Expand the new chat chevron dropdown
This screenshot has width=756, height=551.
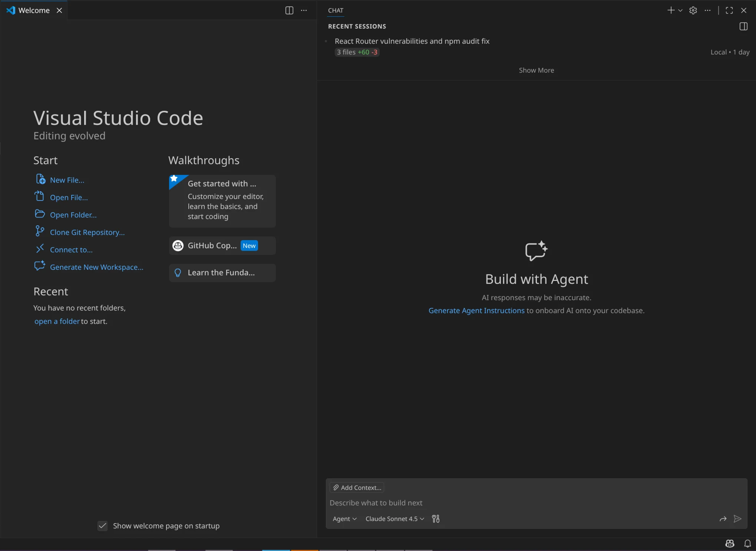[681, 10]
